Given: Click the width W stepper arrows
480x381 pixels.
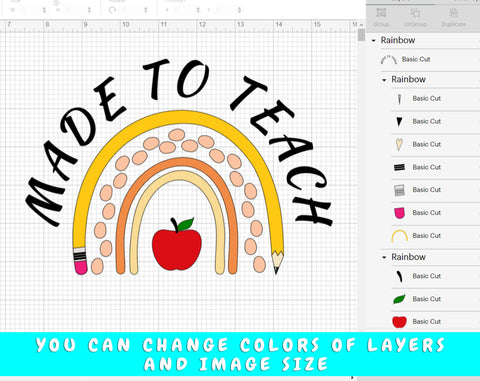Looking at the screenshot, I should [x=44, y=10].
